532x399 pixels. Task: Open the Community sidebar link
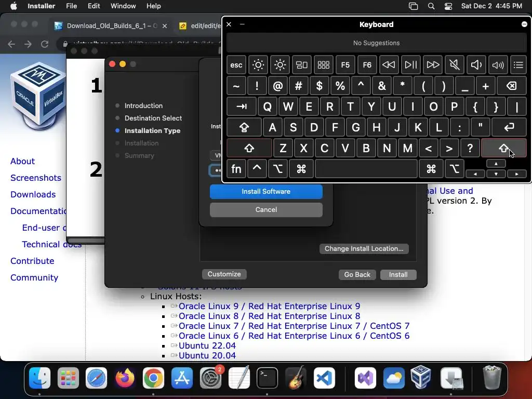pos(34,277)
